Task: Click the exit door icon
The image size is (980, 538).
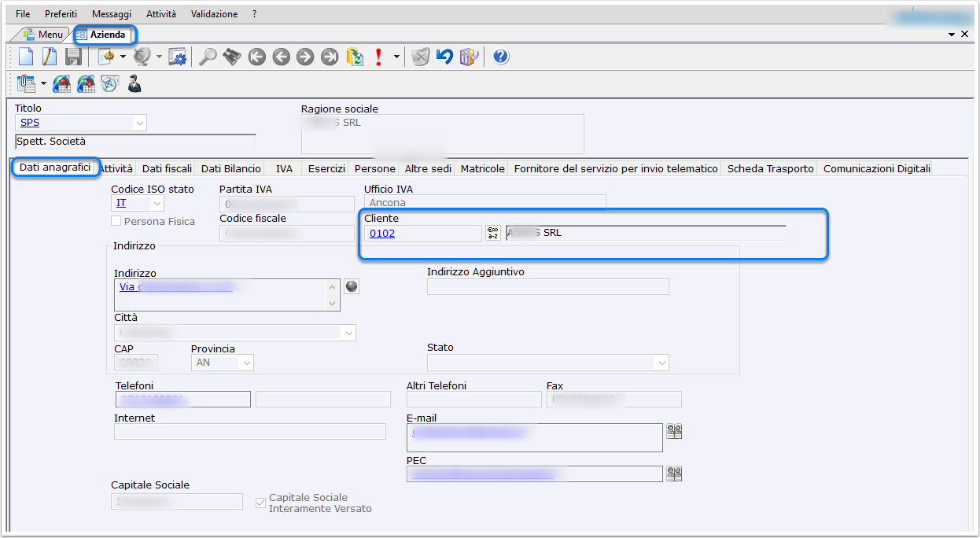Action: pyautogui.click(x=469, y=57)
